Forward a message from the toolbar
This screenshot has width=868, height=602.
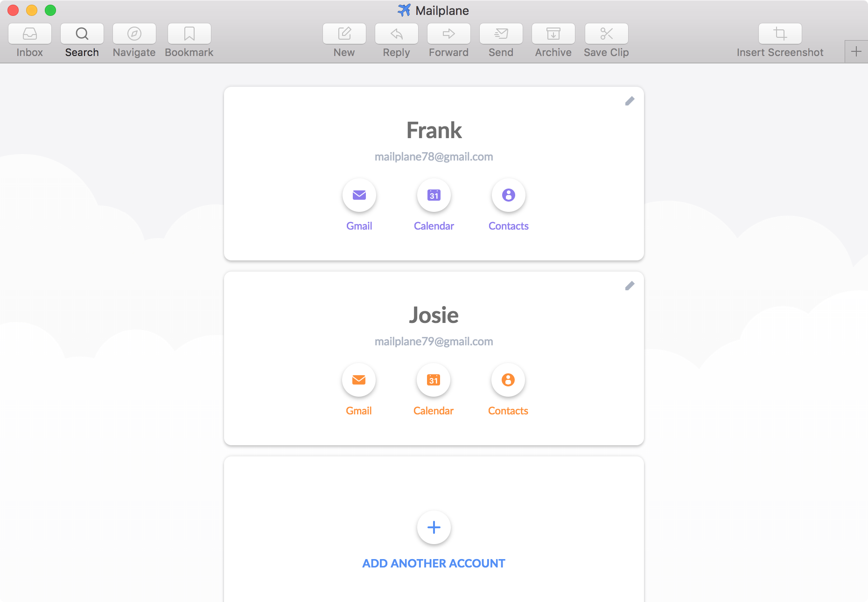point(448,34)
